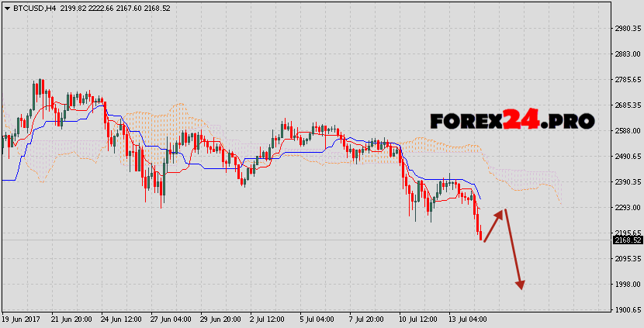Click the 2390.35 price level label
The image size is (644, 328).
627,182
